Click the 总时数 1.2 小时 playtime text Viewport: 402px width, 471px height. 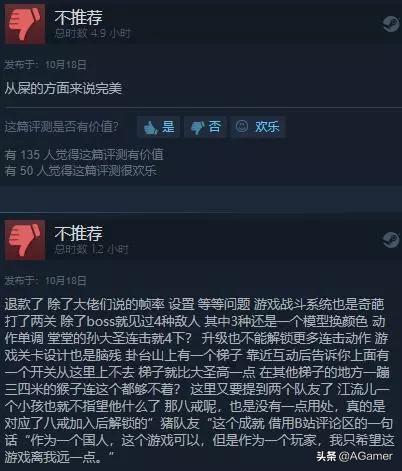click(x=91, y=249)
